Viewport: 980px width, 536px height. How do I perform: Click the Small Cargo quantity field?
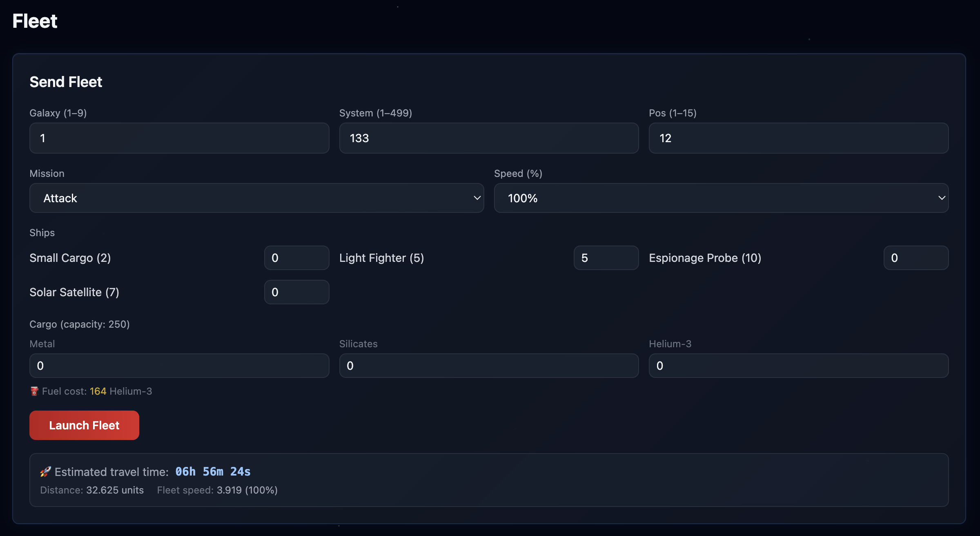pyautogui.click(x=296, y=258)
